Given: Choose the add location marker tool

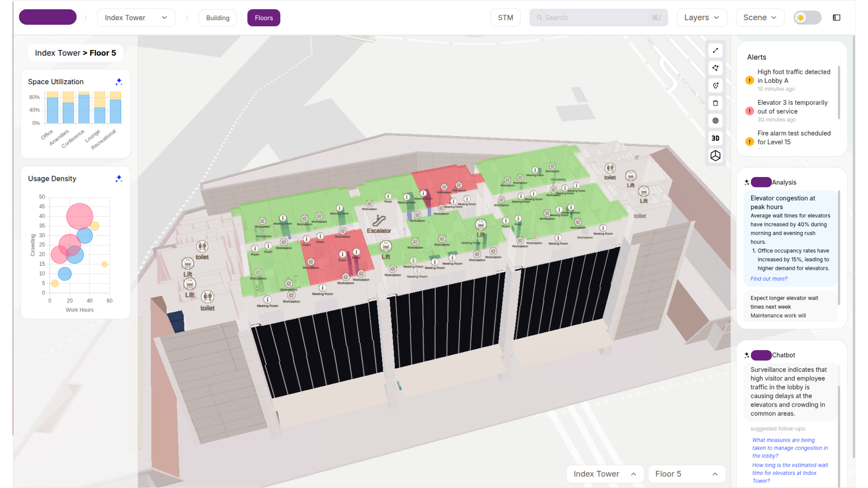Looking at the screenshot, I should [715, 86].
